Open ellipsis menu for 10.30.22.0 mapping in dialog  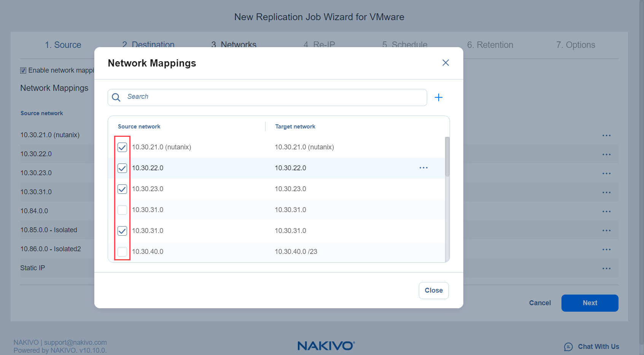(423, 168)
